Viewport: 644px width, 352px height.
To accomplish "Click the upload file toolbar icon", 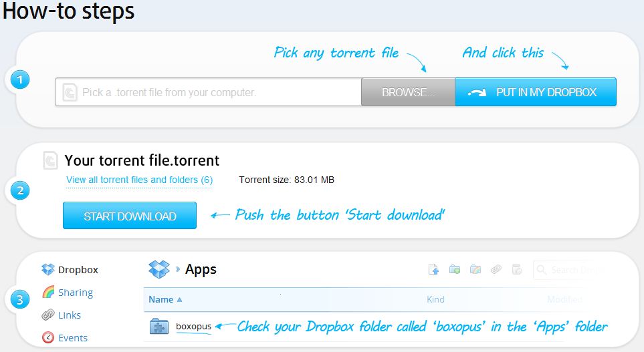I will [433, 270].
